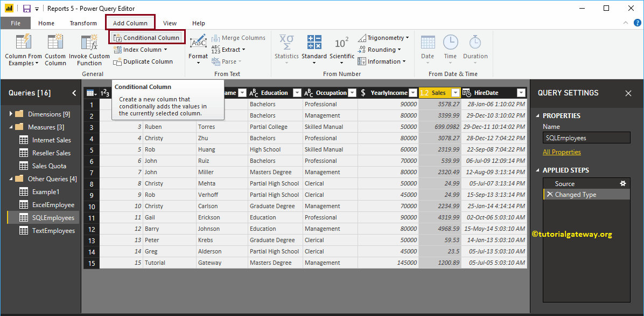Open Sales column filter dropdown

coord(454,93)
